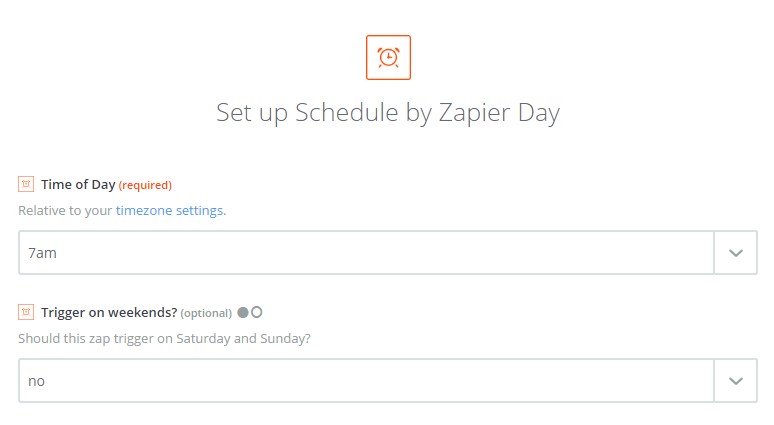Viewport: 774px width, 425px height.
Task: Select the filled gray circle toggle option
Action: tap(243, 312)
